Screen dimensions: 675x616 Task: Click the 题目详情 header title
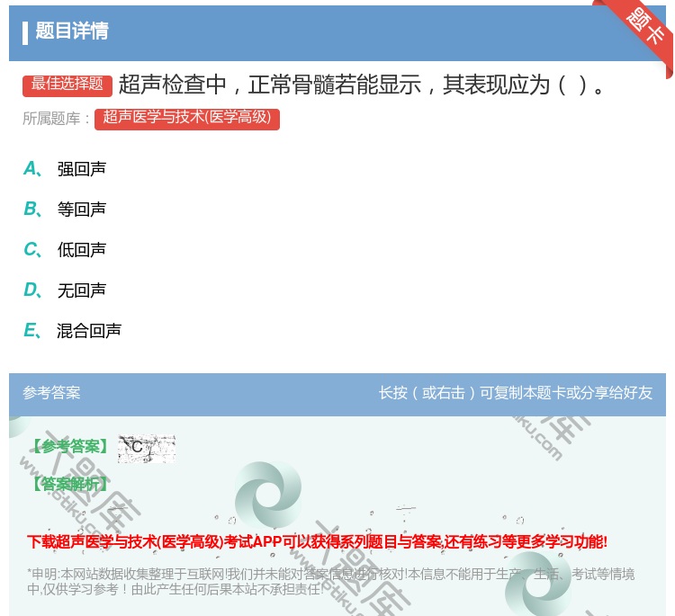[x=71, y=31]
